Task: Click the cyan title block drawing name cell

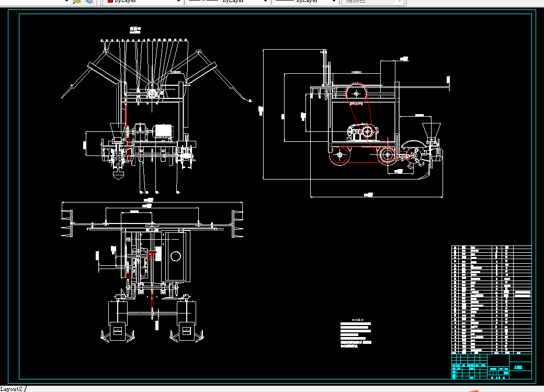Action: click(520, 367)
